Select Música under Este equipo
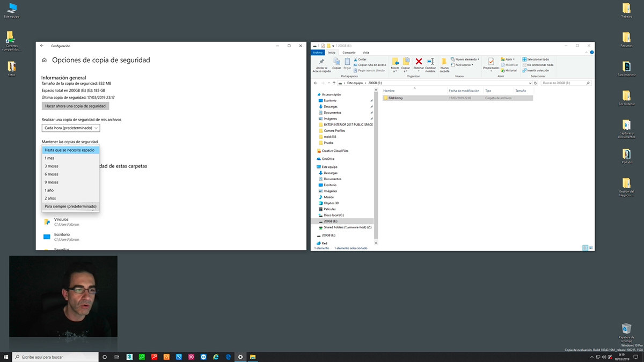The height and width of the screenshot is (362, 644). point(328,197)
